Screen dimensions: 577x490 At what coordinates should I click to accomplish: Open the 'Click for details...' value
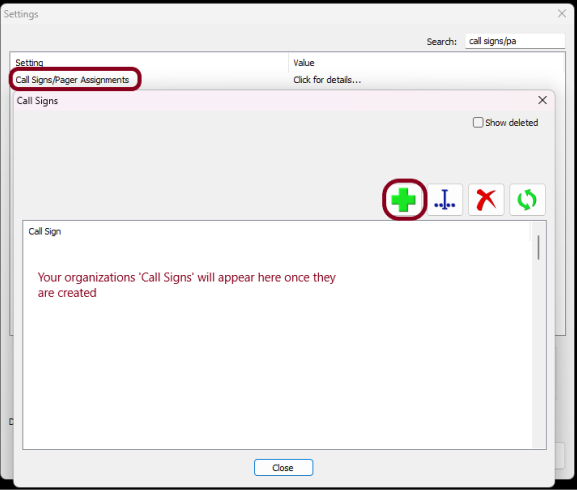[327, 80]
